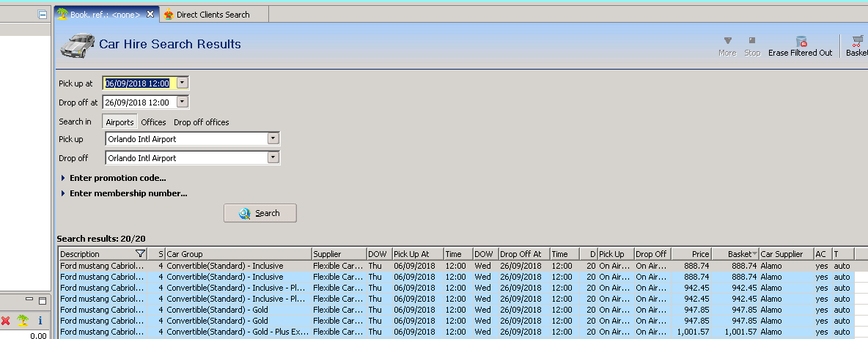Click the red X delete icon
This screenshot has width=868, height=339.
(x=6, y=321)
